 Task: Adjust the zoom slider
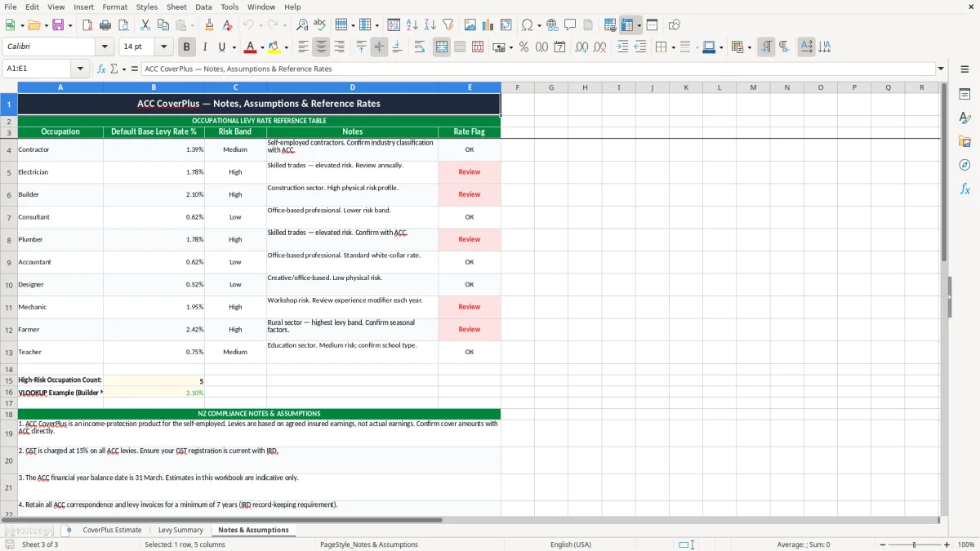[913, 544]
